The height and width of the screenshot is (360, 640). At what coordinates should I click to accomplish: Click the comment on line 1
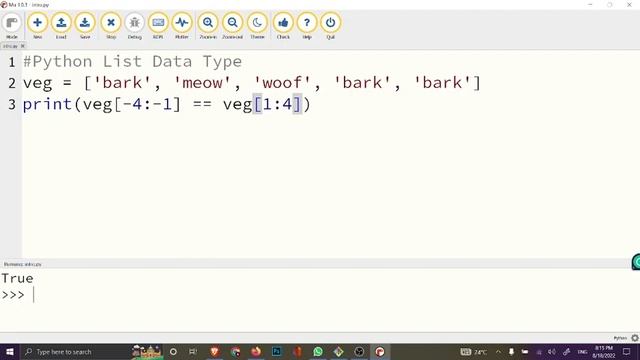pos(133,62)
